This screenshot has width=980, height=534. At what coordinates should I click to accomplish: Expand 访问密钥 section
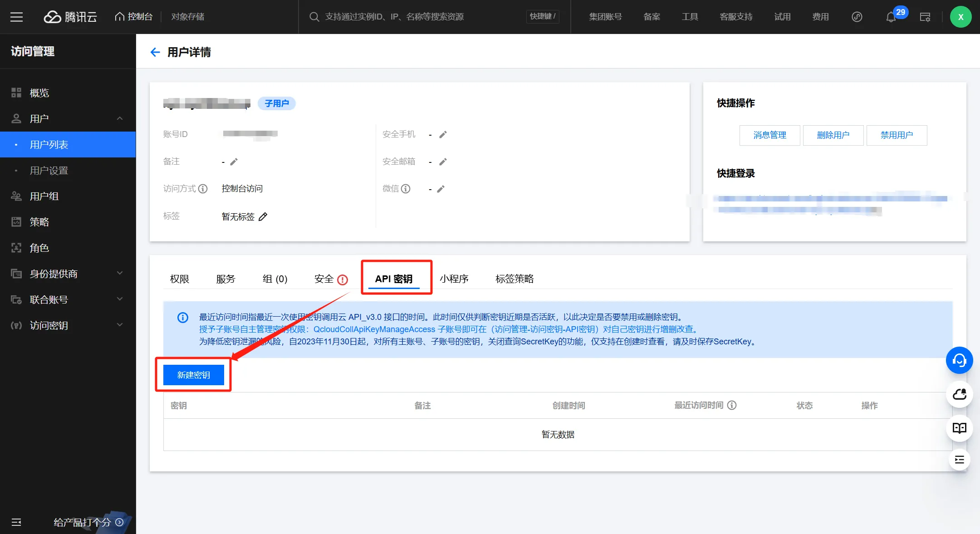68,326
